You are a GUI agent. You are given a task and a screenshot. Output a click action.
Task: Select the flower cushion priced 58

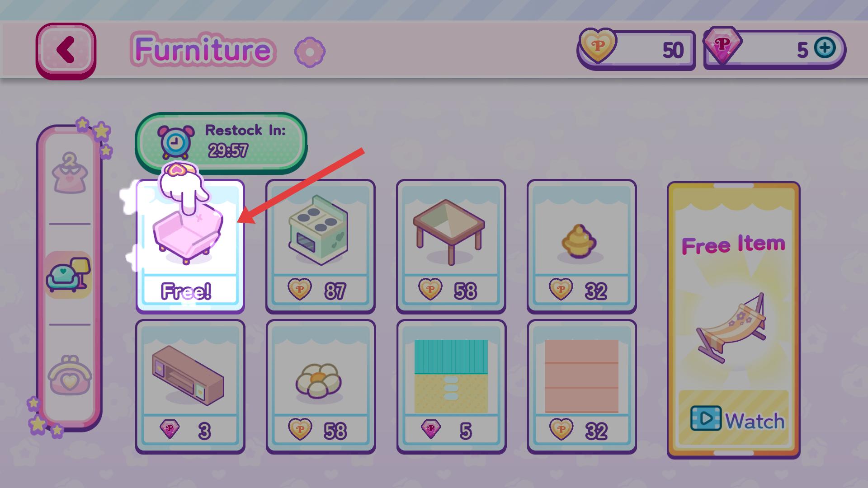pyautogui.click(x=321, y=387)
